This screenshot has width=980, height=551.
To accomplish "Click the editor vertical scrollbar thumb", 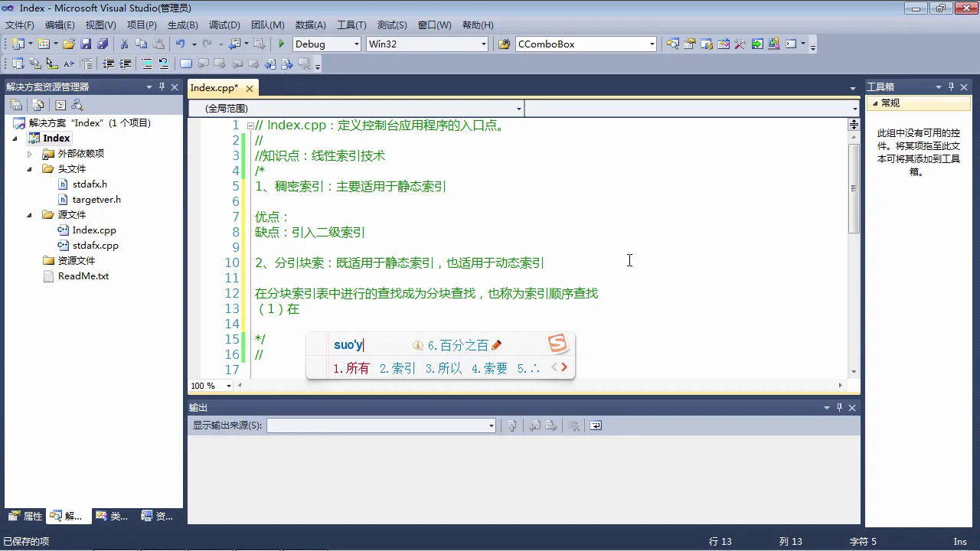I will 854,188.
